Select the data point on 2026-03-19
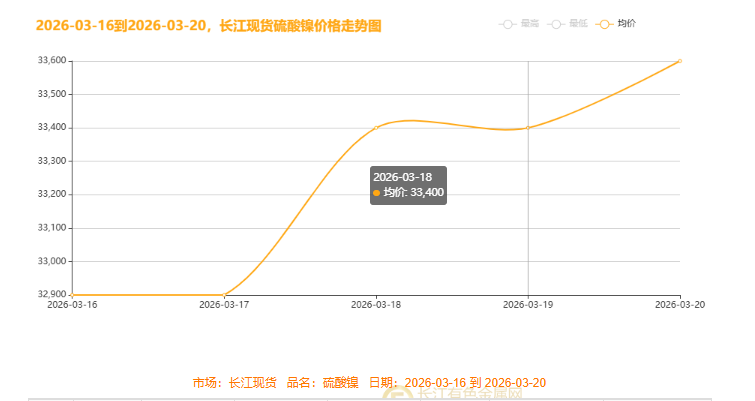The height and width of the screenshot is (401, 755). tap(528, 128)
